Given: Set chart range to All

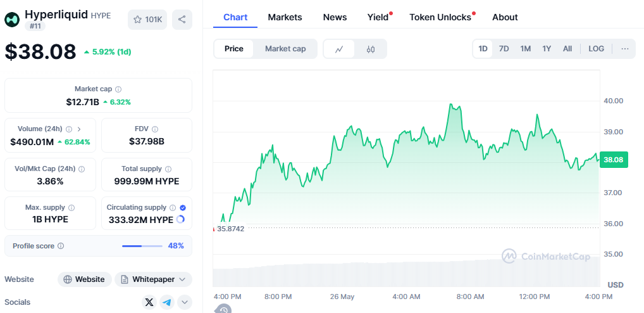Looking at the screenshot, I should click(x=567, y=49).
